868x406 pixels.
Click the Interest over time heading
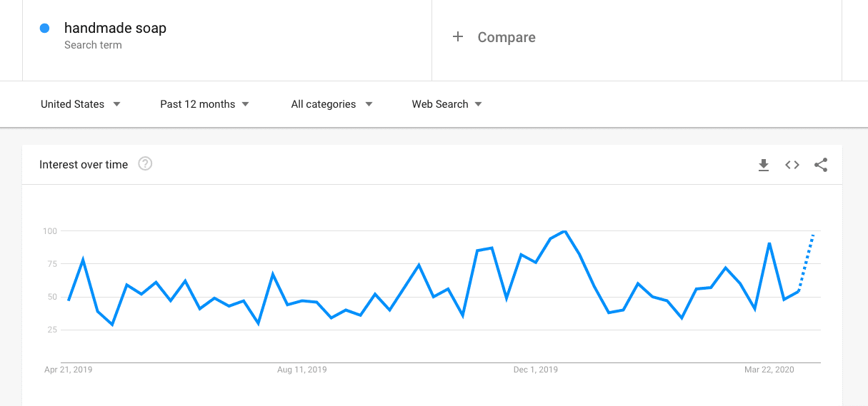coord(84,165)
